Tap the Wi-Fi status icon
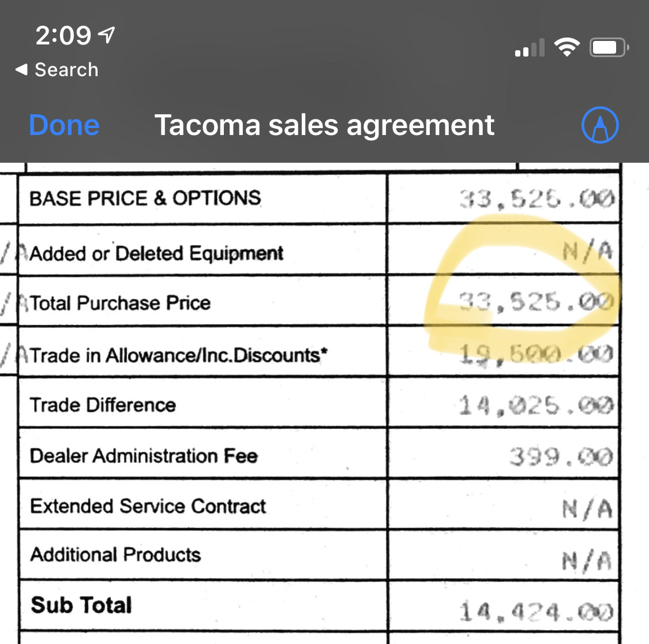 [x=567, y=47]
